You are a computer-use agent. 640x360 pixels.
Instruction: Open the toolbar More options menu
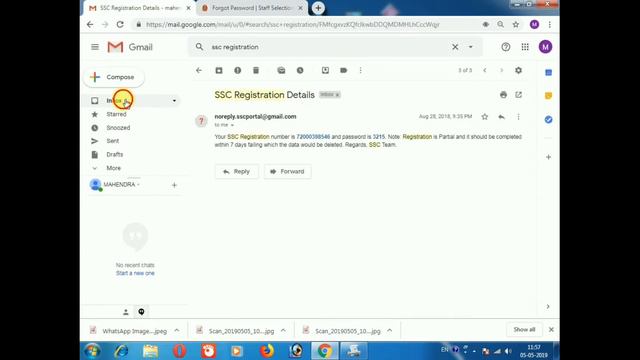[x=360, y=70]
